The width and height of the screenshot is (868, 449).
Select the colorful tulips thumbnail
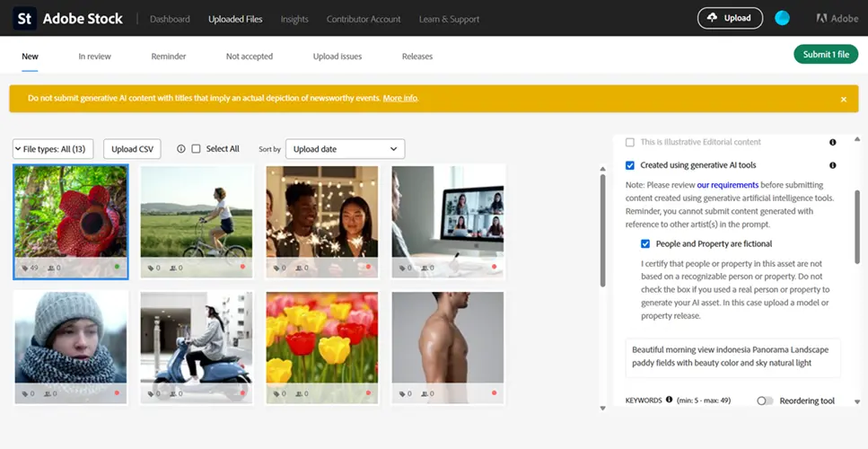point(322,348)
